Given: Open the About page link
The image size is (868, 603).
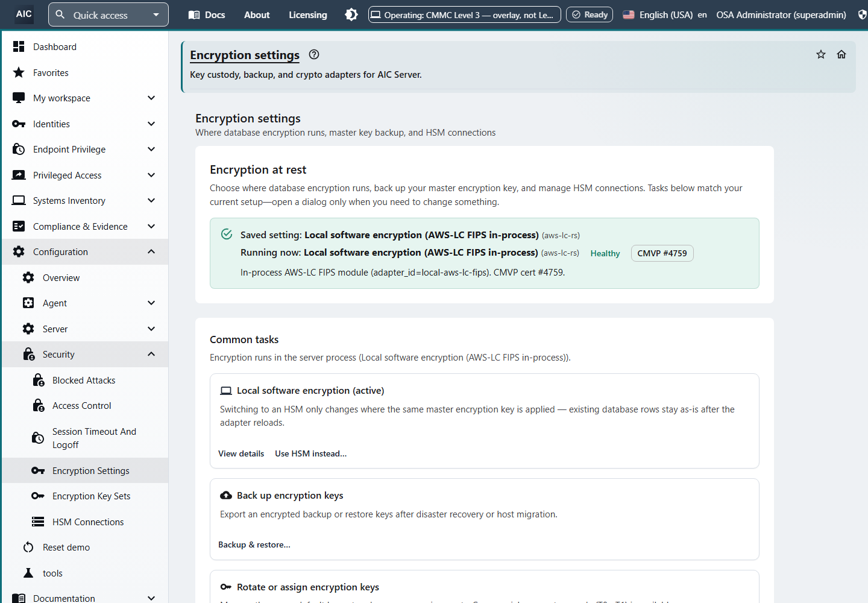Looking at the screenshot, I should pyautogui.click(x=257, y=14).
